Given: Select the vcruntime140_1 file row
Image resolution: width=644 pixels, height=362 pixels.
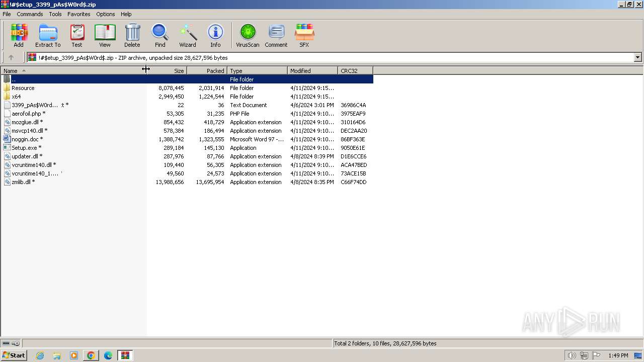Looking at the screenshot, I should point(187,173).
